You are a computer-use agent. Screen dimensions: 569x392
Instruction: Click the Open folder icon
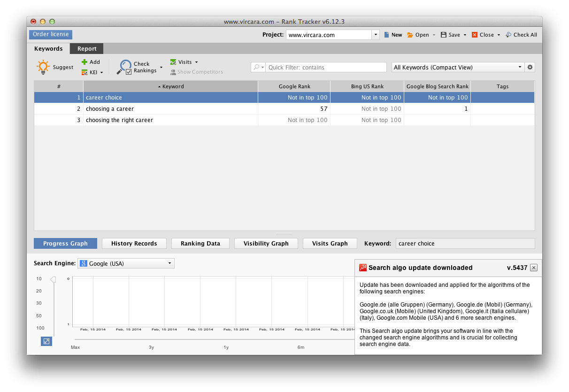click(x=410, y=35)
